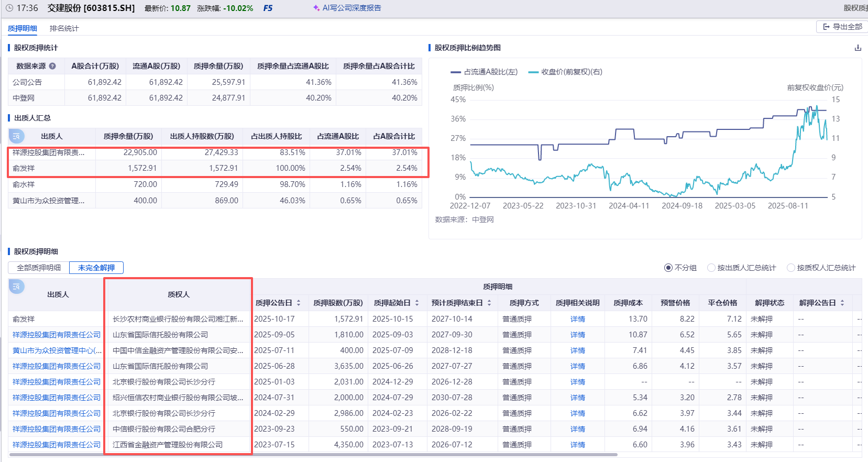Toggle 收盘价(前复权)(右) legend swatch

click(x=533, y=72)
